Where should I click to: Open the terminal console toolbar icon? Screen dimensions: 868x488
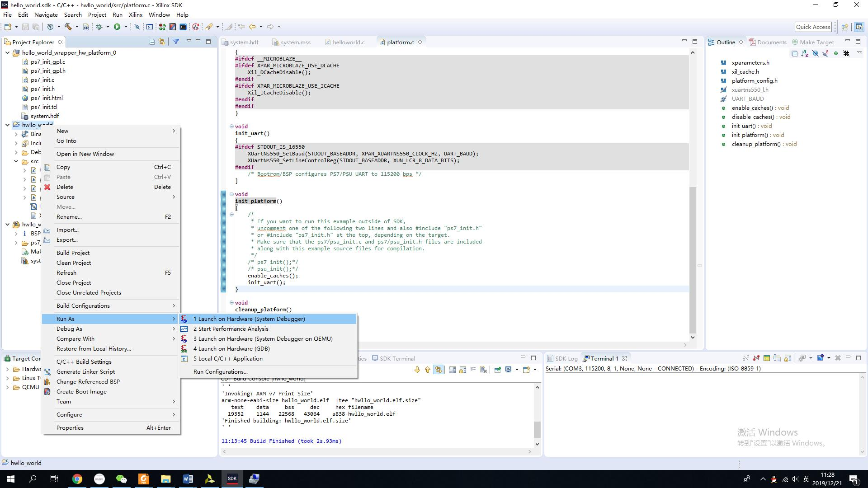(150, 27)
